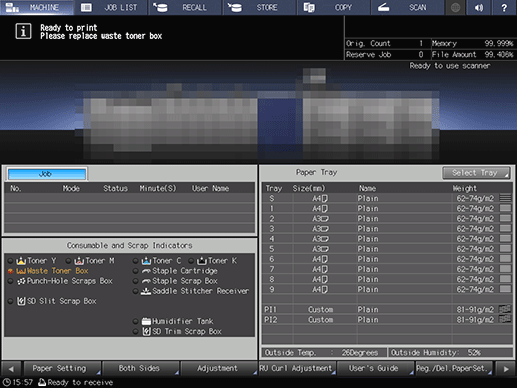517x388 pixels.
Task: Click the first empty job list row
Action: pyautogui.click(x=130, y=198)
